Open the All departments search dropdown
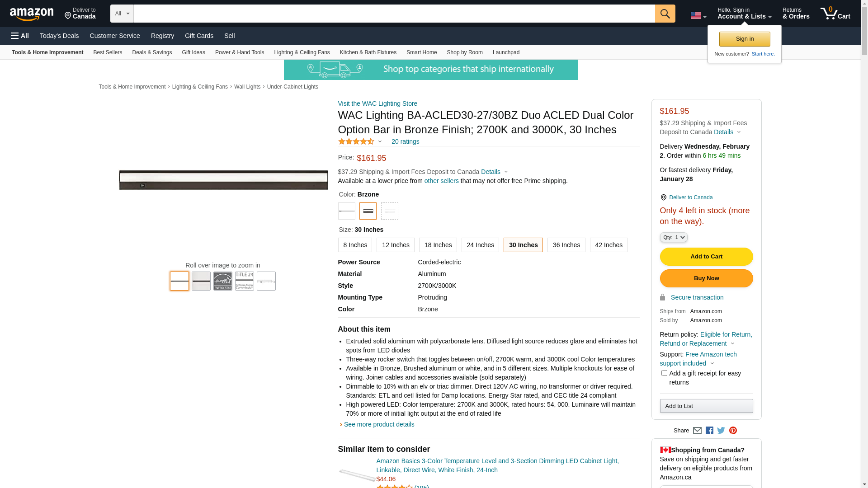Screen dimensions: 868x488 tap(122, 14)
